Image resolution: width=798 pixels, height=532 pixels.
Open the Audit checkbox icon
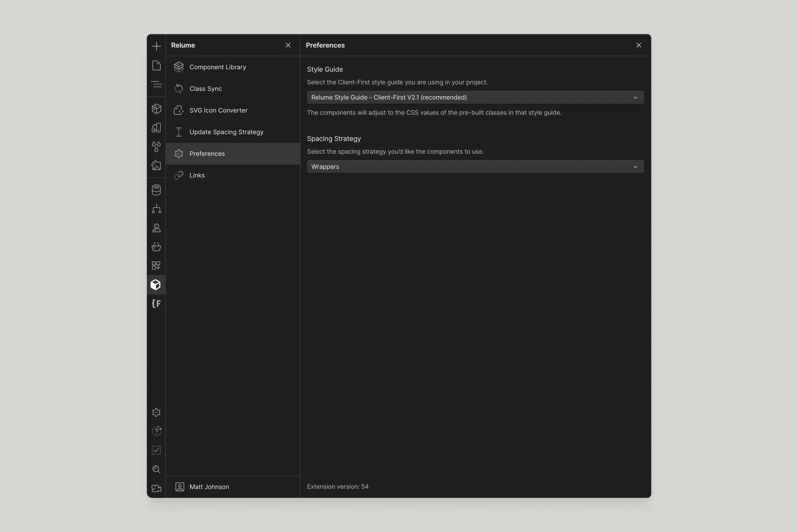(x=156, y=450)
